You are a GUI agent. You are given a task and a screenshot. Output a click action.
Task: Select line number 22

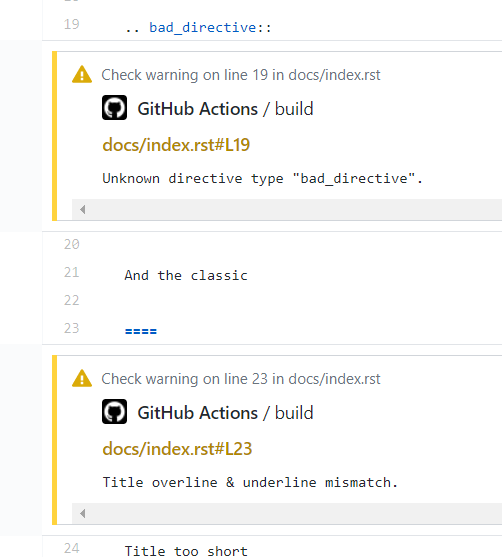(71, 301)
